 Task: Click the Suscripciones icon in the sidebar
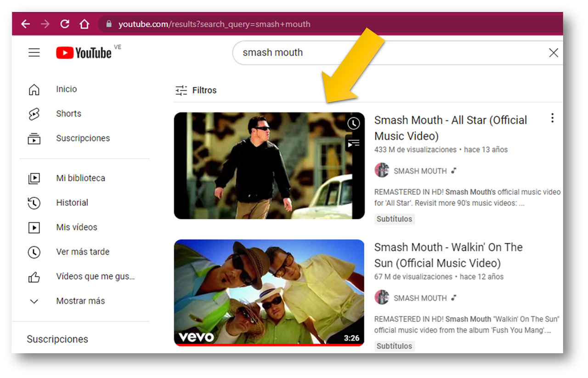(34, 138)
